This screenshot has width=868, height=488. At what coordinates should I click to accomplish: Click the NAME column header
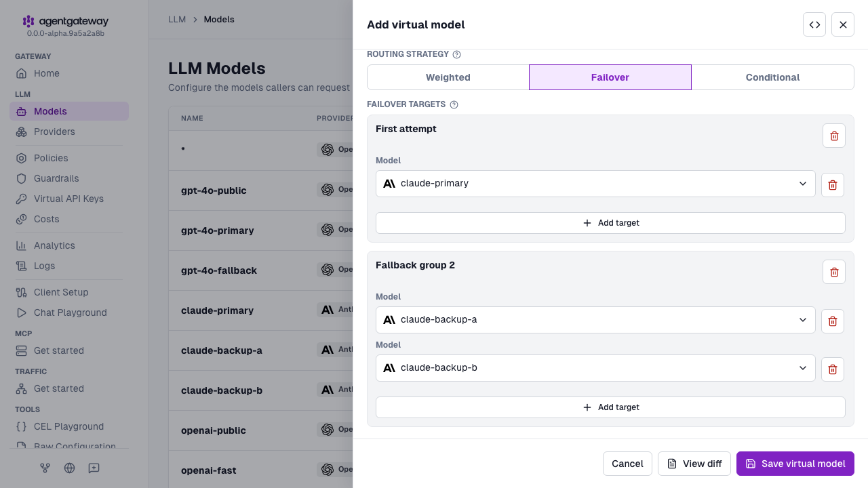pyautogui.click(x=192, y=119)
